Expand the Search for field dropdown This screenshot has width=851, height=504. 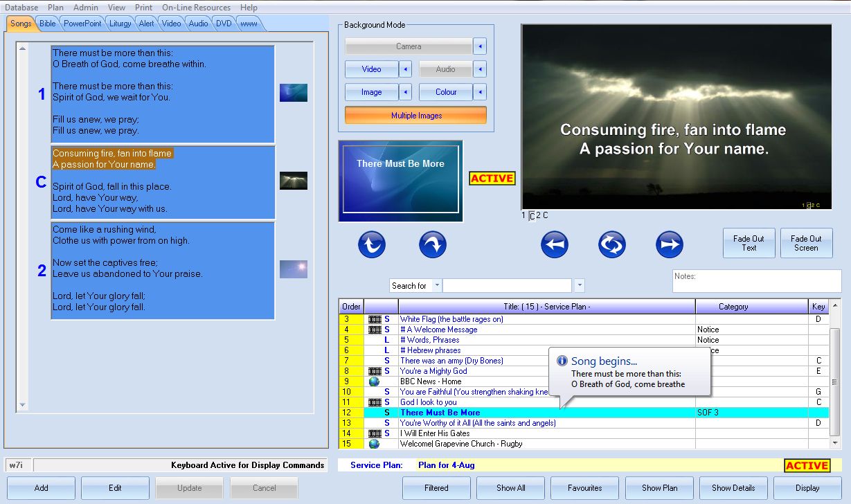click(437, 285)
